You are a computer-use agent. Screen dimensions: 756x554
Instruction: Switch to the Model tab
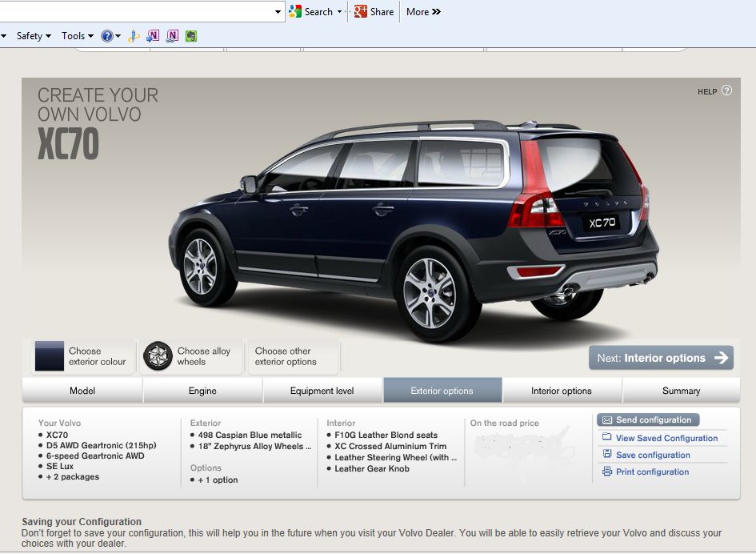click(x=82, y=391)
